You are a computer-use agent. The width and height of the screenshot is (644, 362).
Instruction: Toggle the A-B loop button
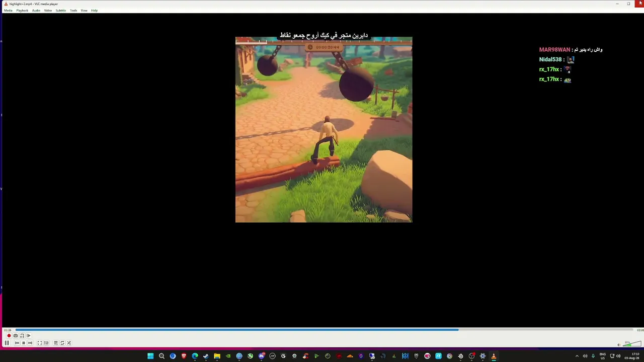click(x=22, y=336)
